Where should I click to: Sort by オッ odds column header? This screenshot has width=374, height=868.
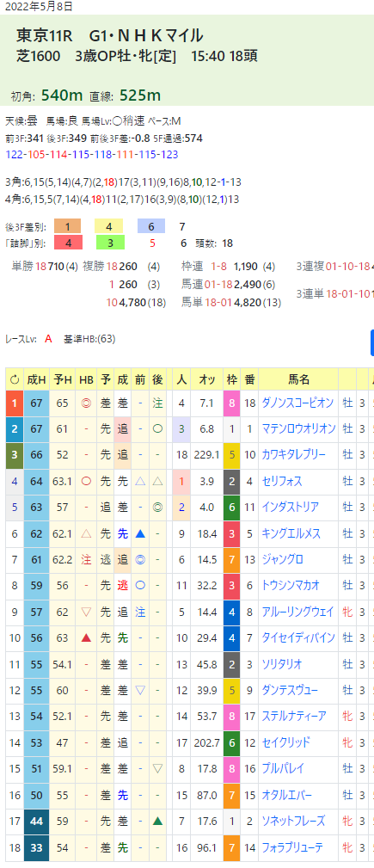pyautogui.click(x=206, y=379)
